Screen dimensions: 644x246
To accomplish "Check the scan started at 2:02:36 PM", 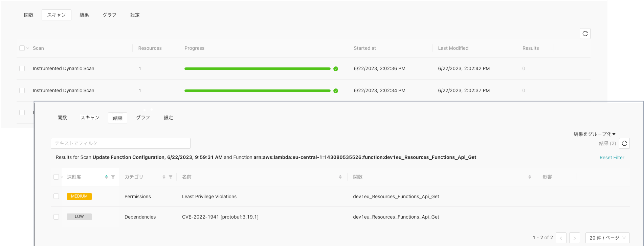I will click(x=22, y=68).
